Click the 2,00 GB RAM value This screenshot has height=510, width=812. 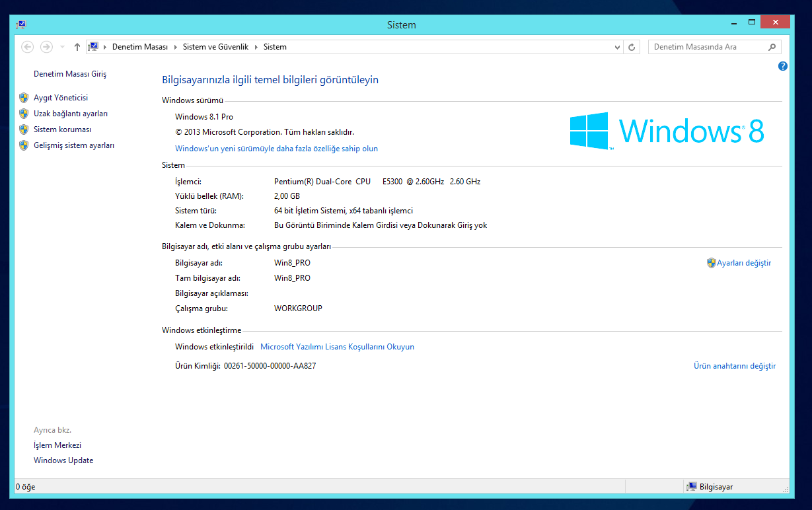point(287,196)
